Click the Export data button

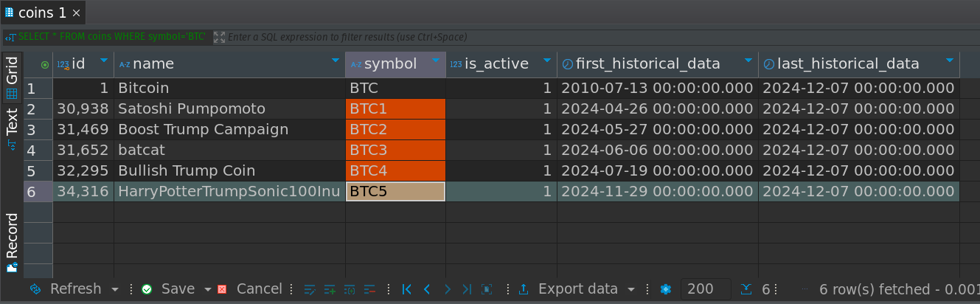tap(569, 289)
